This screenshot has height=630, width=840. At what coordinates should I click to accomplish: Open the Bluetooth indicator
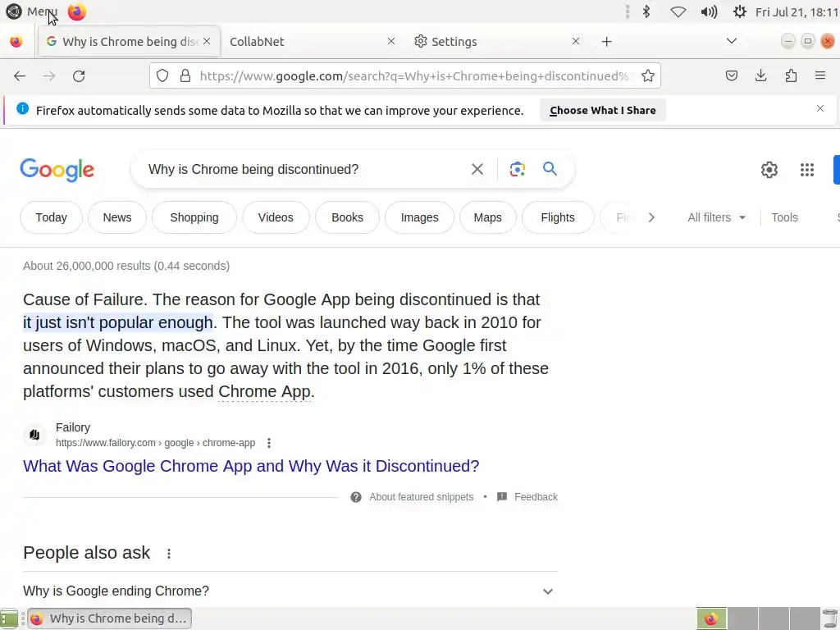[646, 11]
